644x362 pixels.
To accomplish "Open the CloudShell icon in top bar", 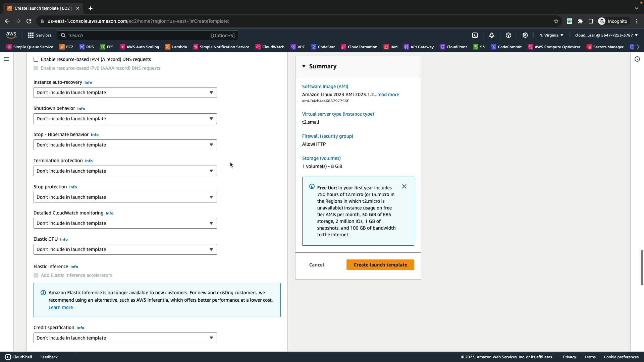I will [x=475, y=35].
